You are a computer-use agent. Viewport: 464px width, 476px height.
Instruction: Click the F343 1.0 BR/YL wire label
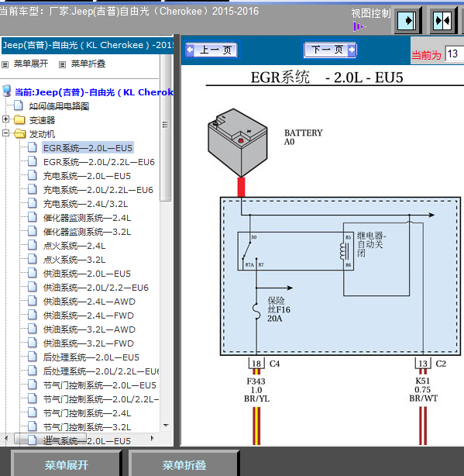pyautogui.click(x=256, y=390)
